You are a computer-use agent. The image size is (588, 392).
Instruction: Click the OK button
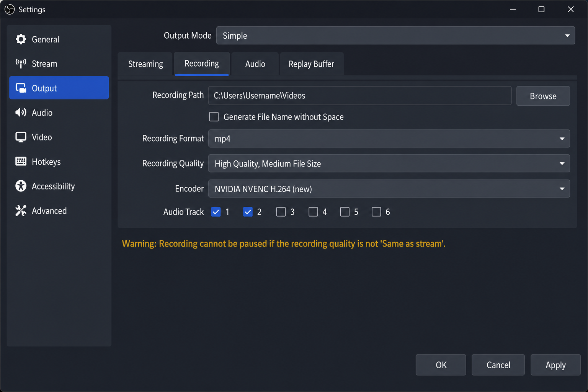click(441, 365)
